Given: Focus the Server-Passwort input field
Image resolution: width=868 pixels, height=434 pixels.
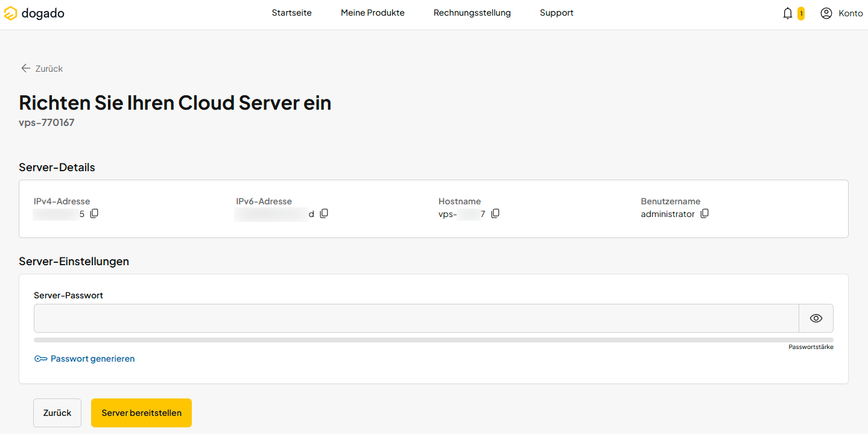Looking at the screenshot, I should tap(416, 318).
